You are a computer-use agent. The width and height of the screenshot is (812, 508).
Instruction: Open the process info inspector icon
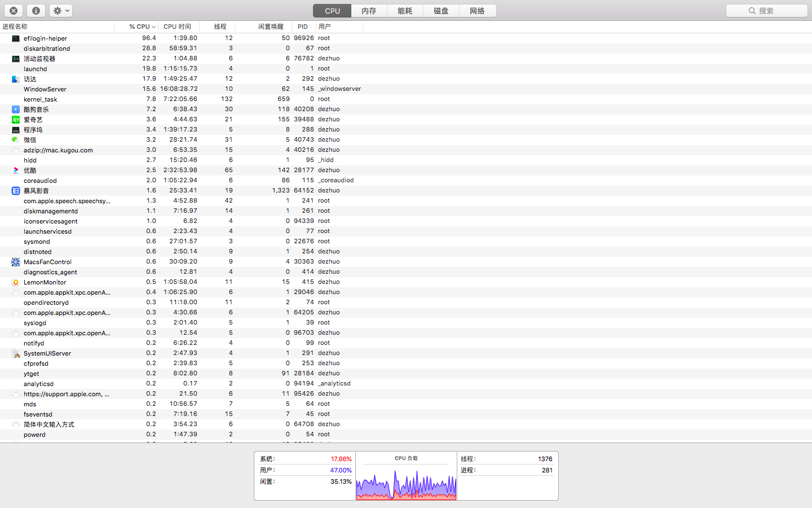[36, 11]
